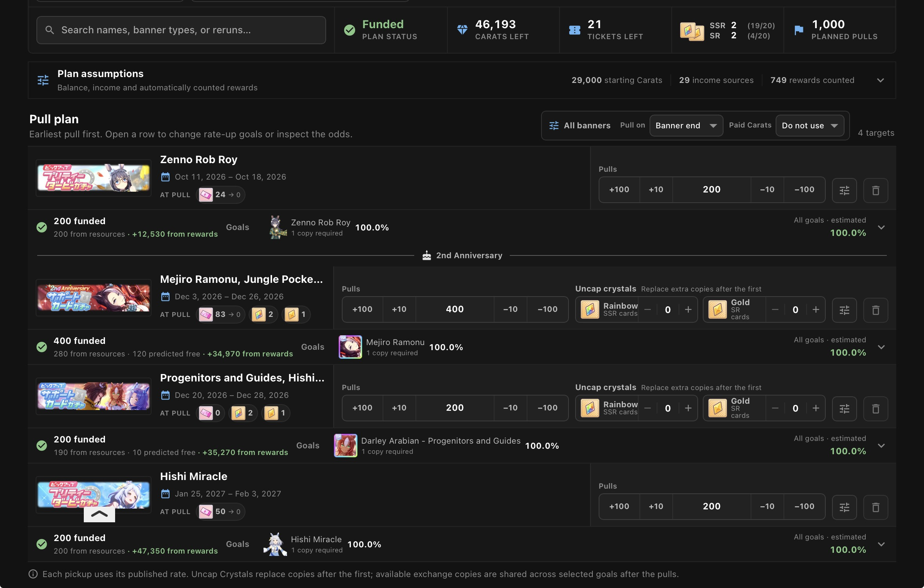The image size is (924, 588).
Task: Decrease Rainbow SSR crystals for Mejiro Ramonu
Action: 648,310
